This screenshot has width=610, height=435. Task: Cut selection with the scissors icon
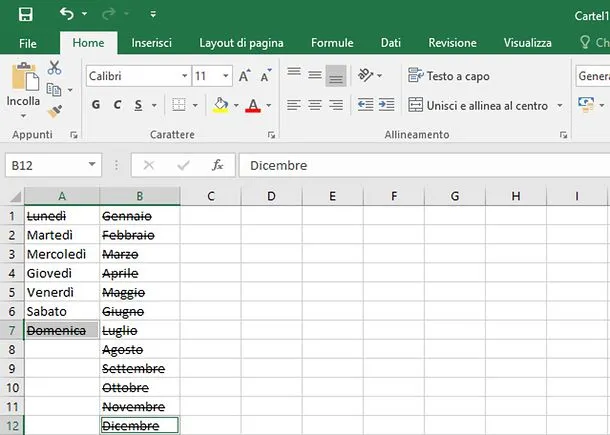(54, 68)
